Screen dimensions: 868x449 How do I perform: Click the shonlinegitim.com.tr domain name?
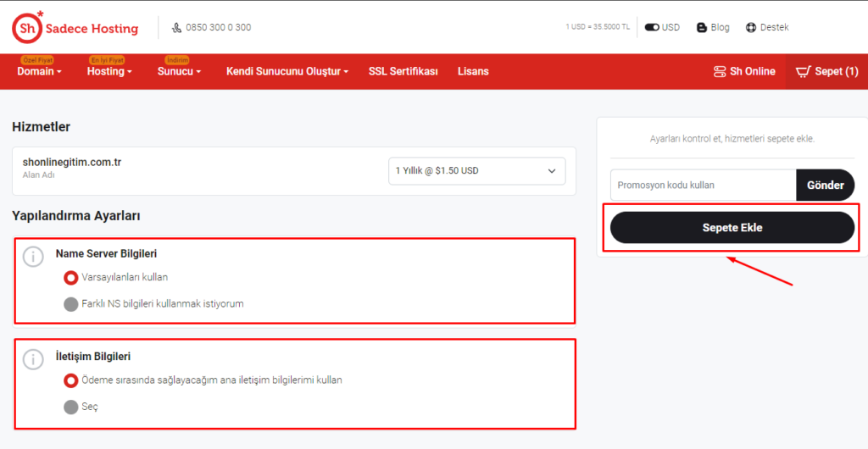(x=72, y=162)
